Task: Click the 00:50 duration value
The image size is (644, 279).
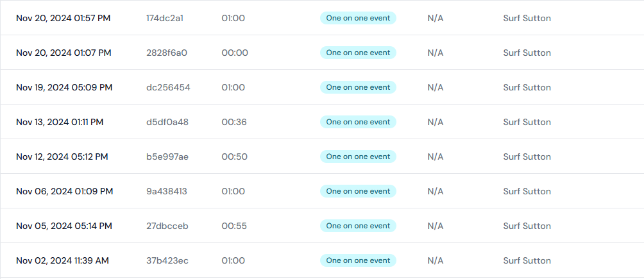Action: point(234,156)
